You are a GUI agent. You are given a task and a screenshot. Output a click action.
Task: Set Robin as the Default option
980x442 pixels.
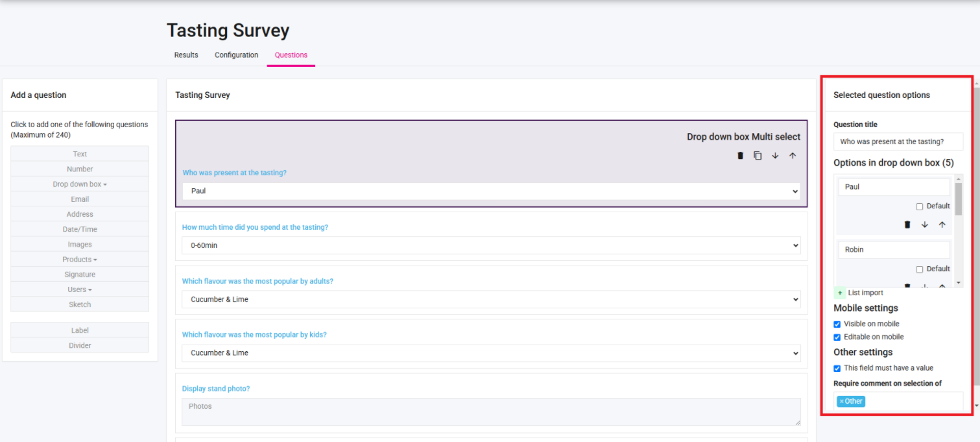click(919, 269)
